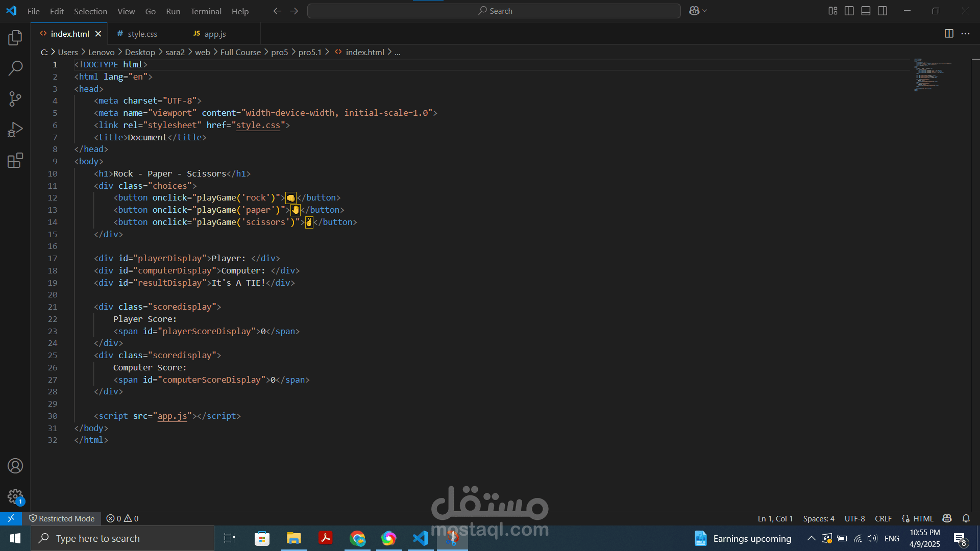Select the index.html tab
980x551 pixels.
tap(70, 34)
